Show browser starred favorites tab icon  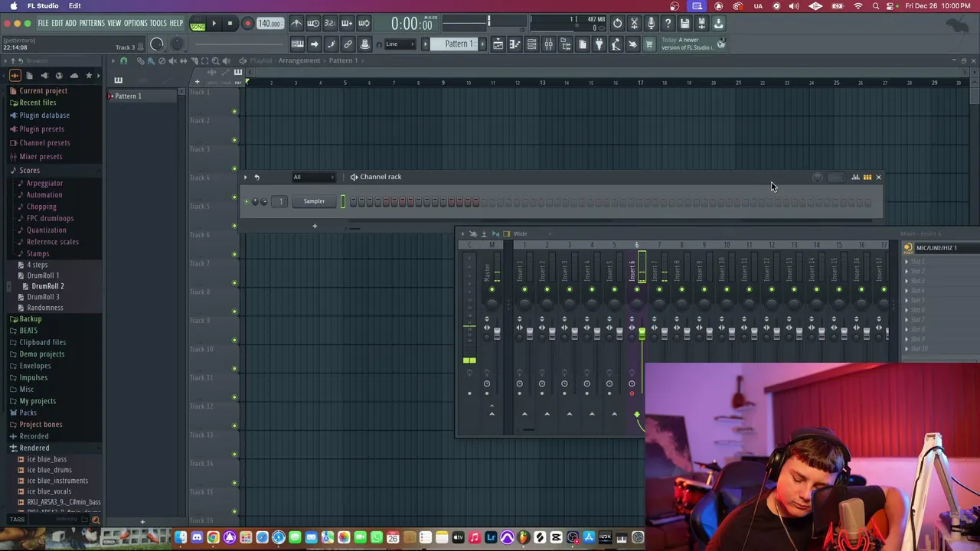[x=89, y=75]
